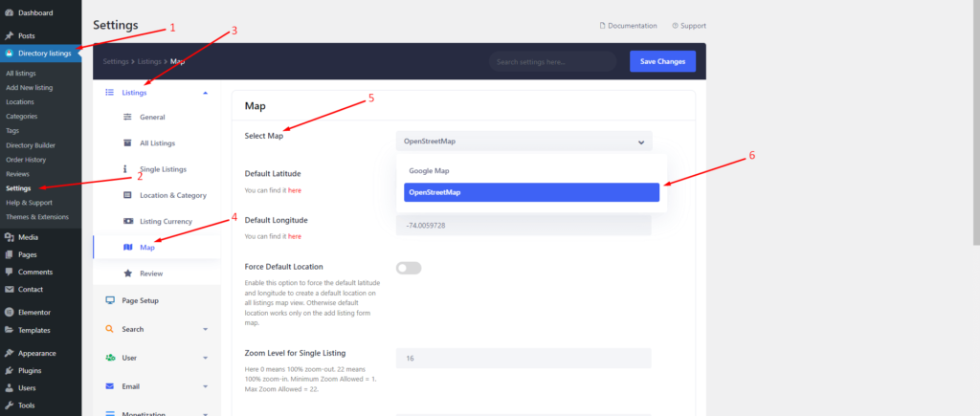Open the Support link
Viewport: 980px width, 416px height.
[x=689, y=26]
